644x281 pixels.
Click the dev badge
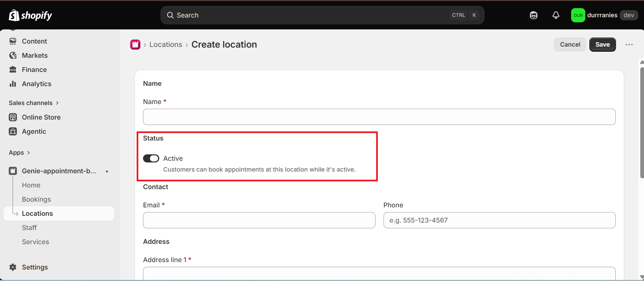pyautogui.click(x=628, y=15)
